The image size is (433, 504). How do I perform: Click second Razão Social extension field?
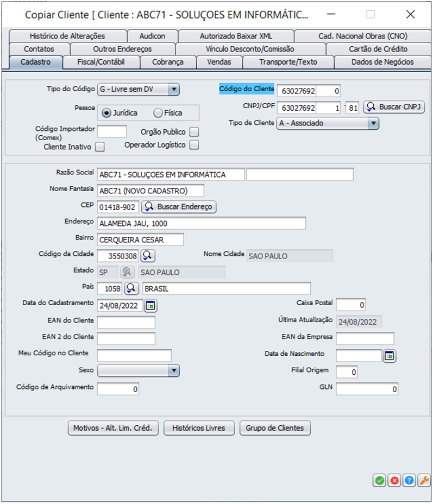(300, 174)
